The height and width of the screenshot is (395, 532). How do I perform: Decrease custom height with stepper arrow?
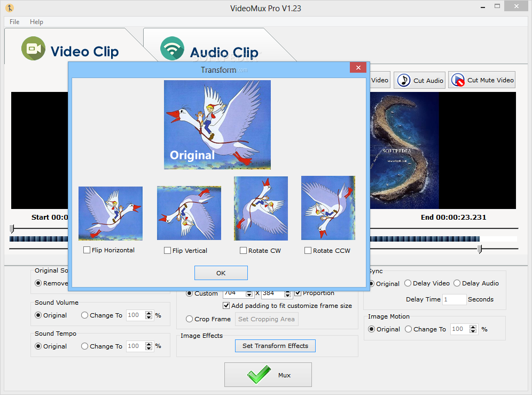point(288,295)
